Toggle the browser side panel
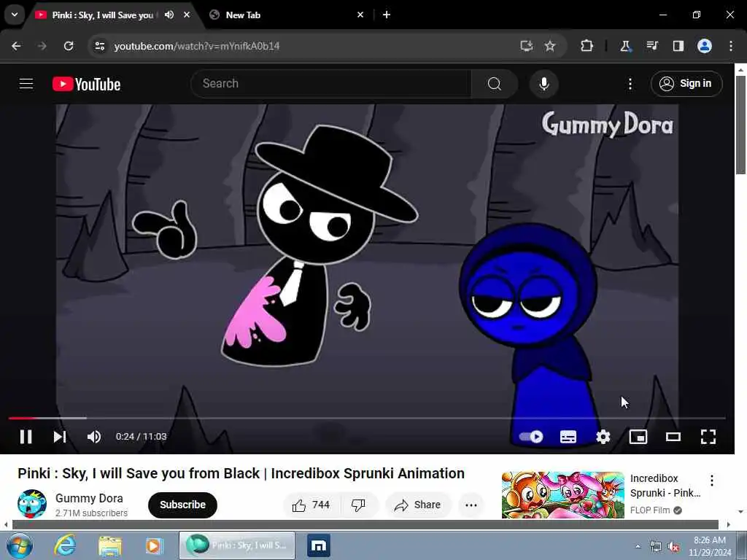Viewport: 747px width, 560px height. (x=678, y=46)
